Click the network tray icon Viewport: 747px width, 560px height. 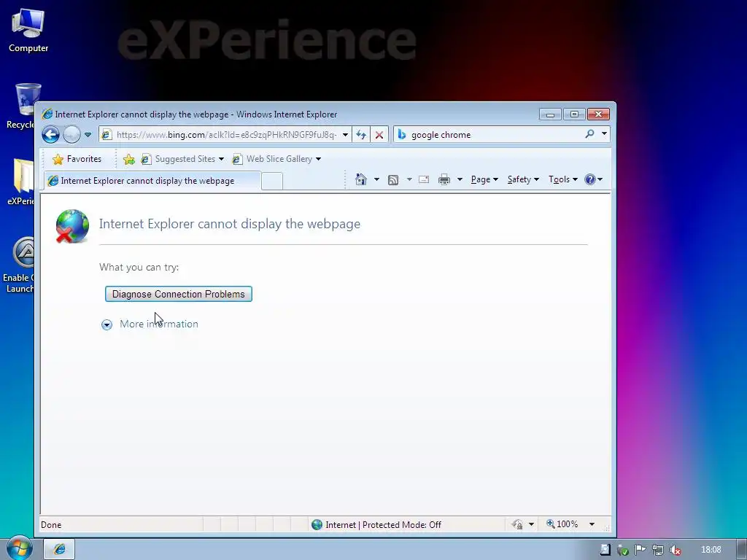(658, 550)
